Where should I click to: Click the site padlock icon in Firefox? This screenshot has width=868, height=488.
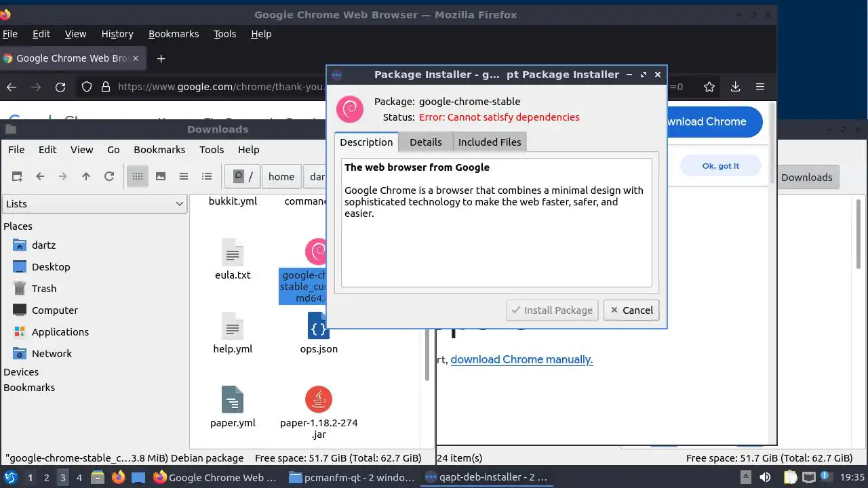105,87
